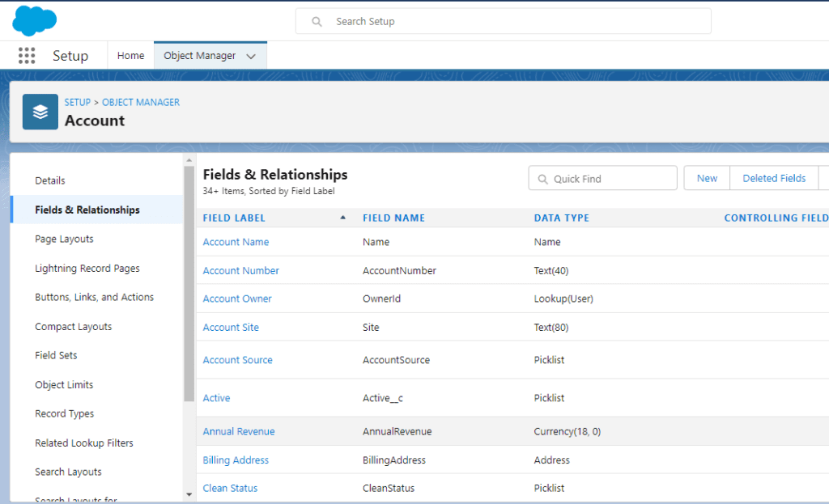This screenshot has height=504, width=829.
Task: Click the magnifier icon in Quick Find
Action: (542, 179)
